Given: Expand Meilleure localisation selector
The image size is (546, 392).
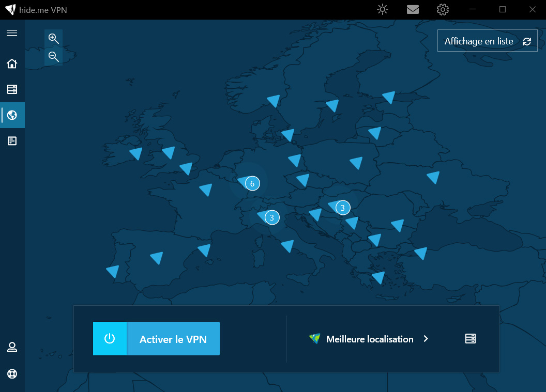Looking at the screenshot, I should [x=369, y=339].
